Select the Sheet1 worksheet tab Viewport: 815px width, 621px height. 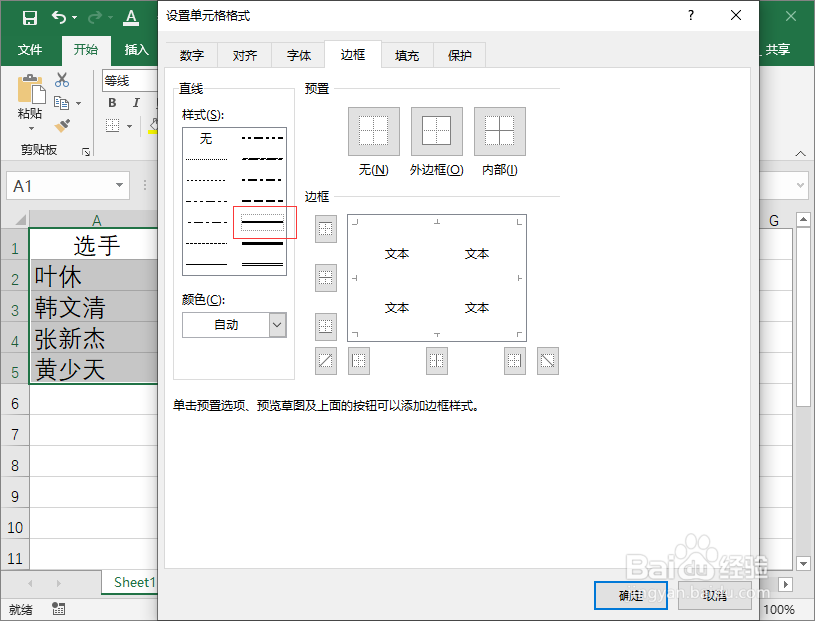pyautogui.click(x=134, y=582)
